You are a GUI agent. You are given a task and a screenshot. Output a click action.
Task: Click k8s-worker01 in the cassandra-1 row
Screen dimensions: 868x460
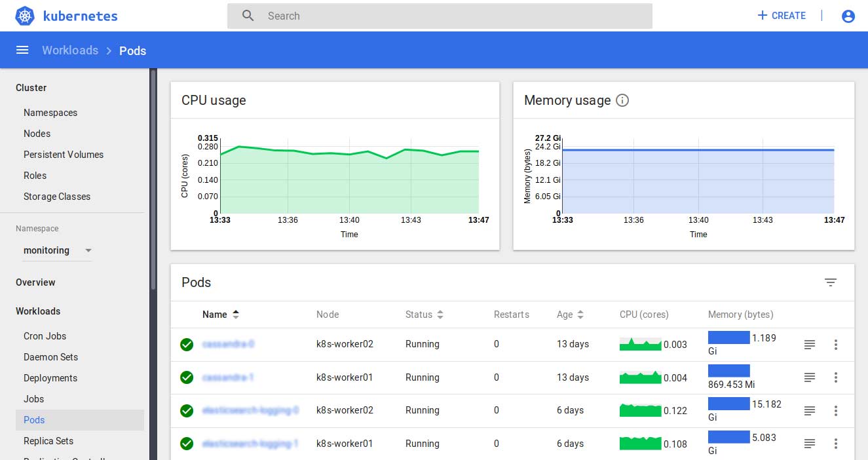click(345, 377)
